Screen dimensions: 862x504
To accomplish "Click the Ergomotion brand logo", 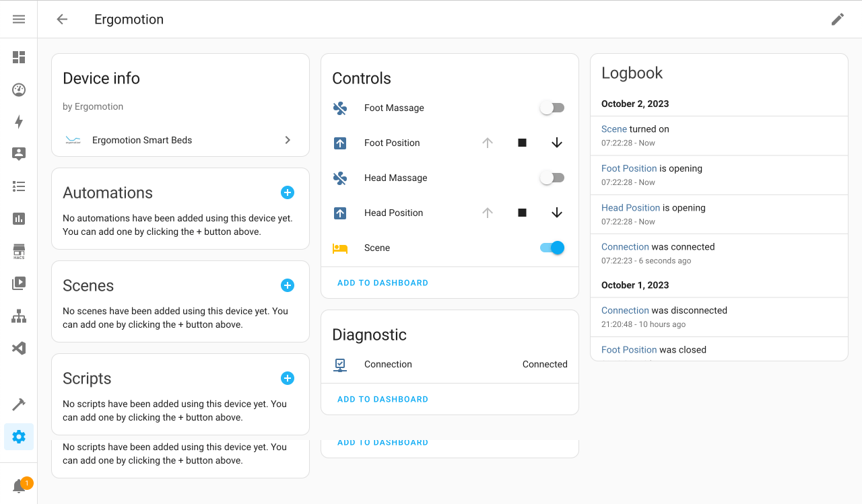I will coord(73,140).
